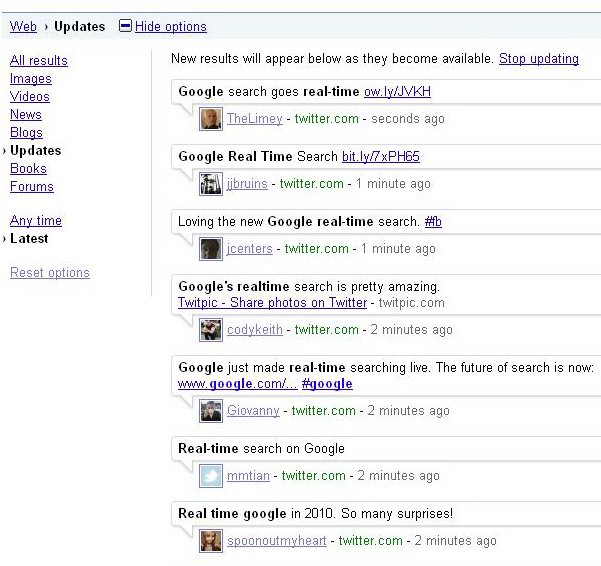The height and width of the screenshot is (566, 601).
Task: Open jjbruins' avatar thumbnail
Action: 211,184
